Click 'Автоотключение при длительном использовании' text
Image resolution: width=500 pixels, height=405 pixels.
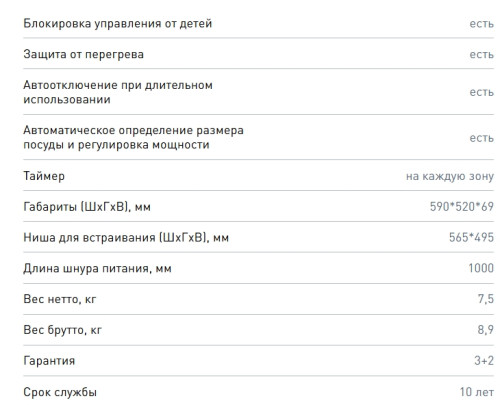pyautogui.click(x=118, y=92)
